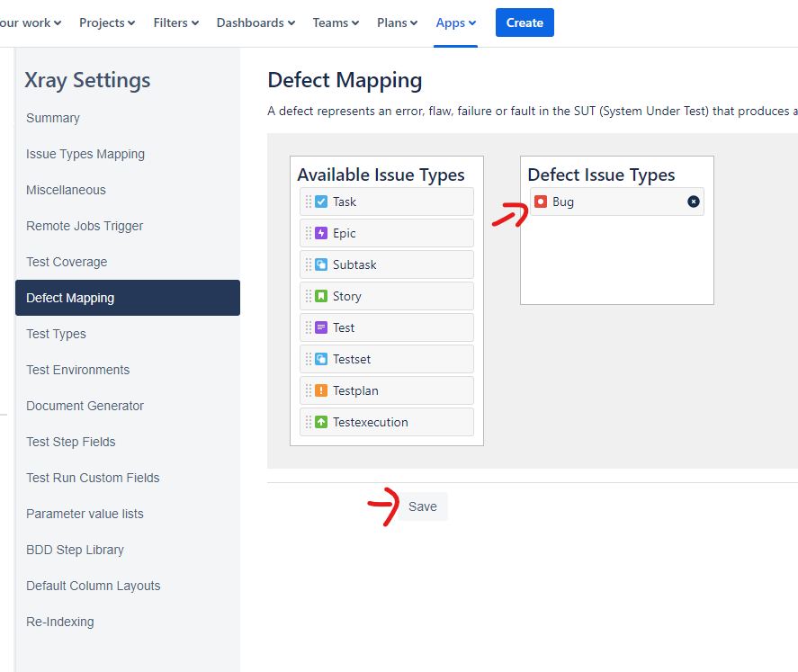Go to Test Environments settings
The image size is (798, 672).
(78, 370)
